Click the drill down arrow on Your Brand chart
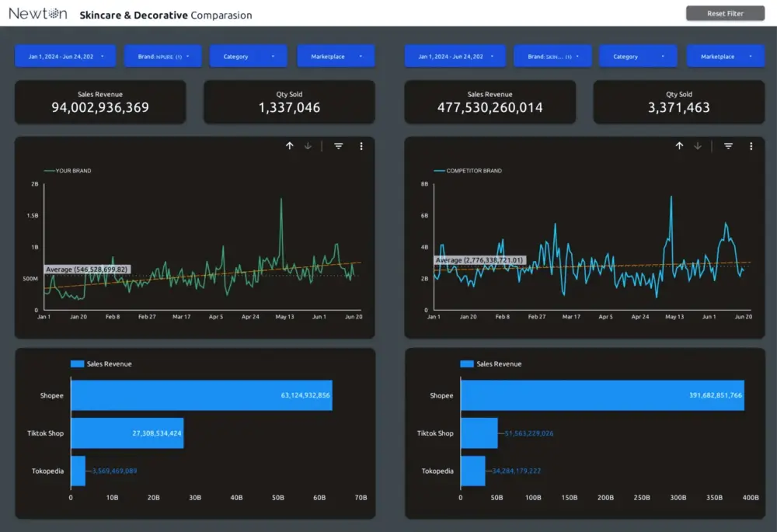Image resolution: width=777 pixels, height=532 pixels. (x=308, y=146)
